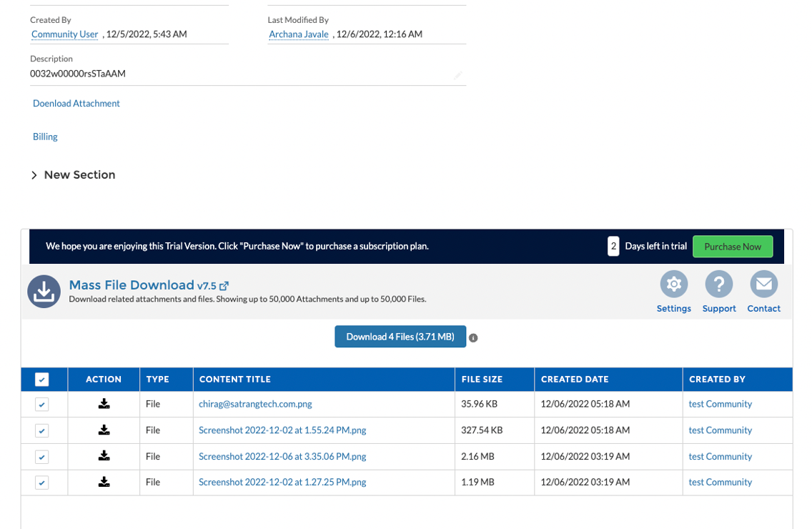Screen dimensions: 812x529
Task: Open the Mass File Download title link
Action: 132,285
